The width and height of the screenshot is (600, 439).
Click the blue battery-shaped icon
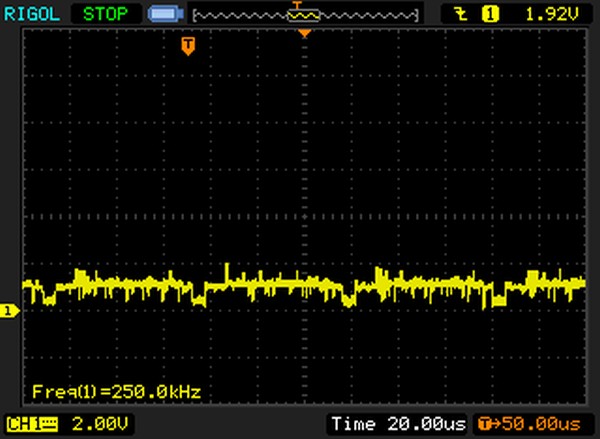coord(161,15)
